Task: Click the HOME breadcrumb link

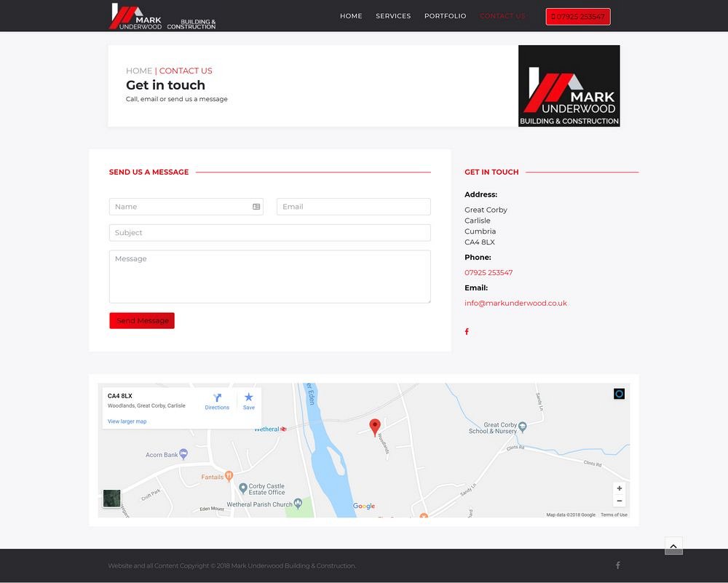Action: pos(138,71)
